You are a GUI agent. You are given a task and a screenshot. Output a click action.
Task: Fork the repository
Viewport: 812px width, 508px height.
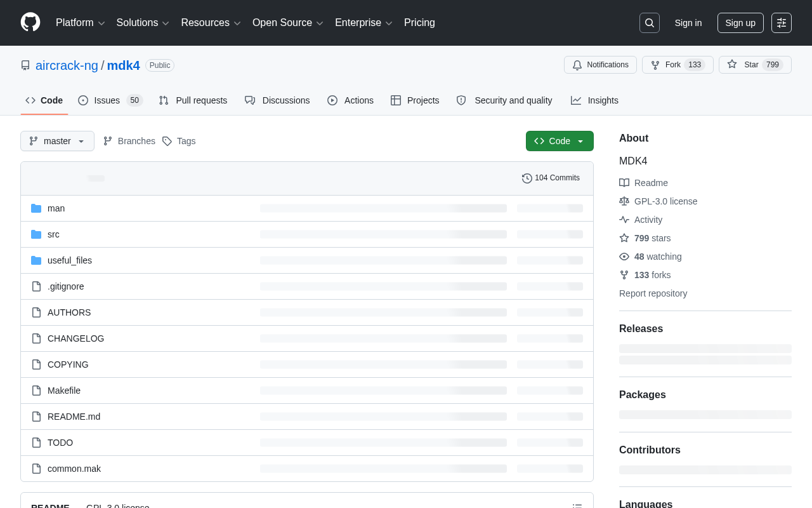click(x=678, y=65)
